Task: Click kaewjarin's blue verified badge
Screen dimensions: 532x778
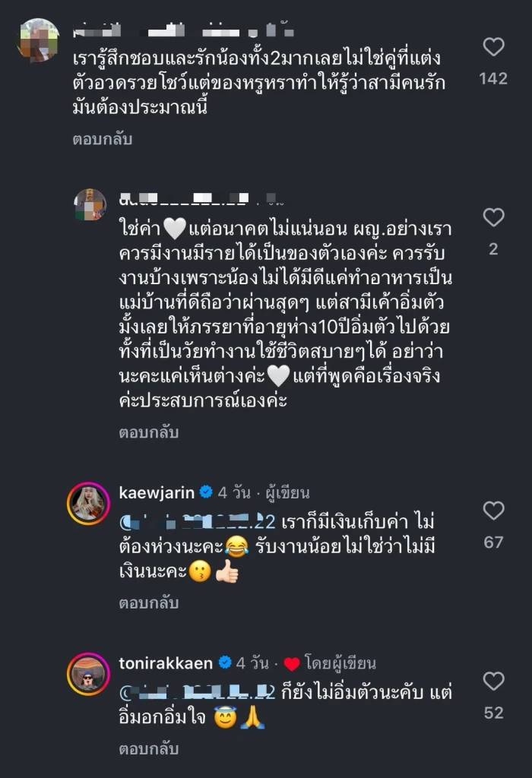Action: click(205, 492)
